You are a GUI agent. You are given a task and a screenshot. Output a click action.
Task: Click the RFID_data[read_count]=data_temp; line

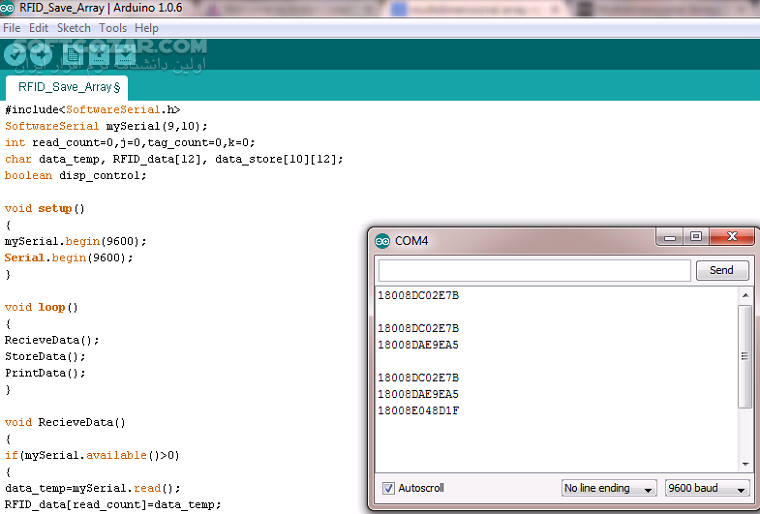pos(113,504)
